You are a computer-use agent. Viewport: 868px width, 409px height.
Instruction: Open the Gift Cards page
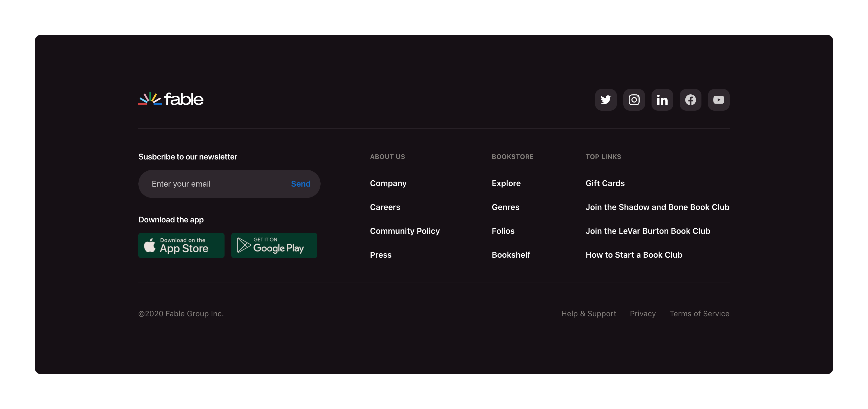[x=605, y=183]
